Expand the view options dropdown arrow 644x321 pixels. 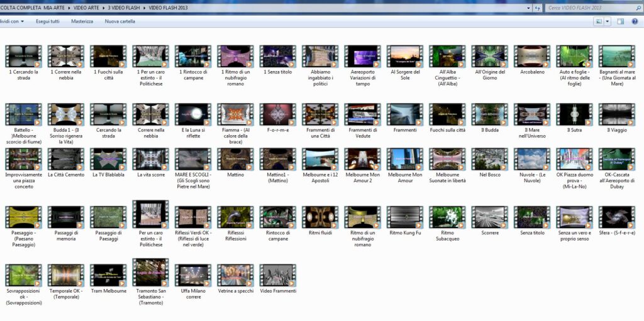point(608,21)
